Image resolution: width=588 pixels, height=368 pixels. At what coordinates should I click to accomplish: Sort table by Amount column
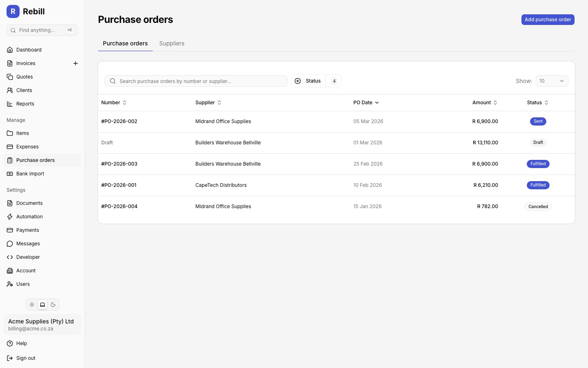pyautogui.click(x=485, y=103)
